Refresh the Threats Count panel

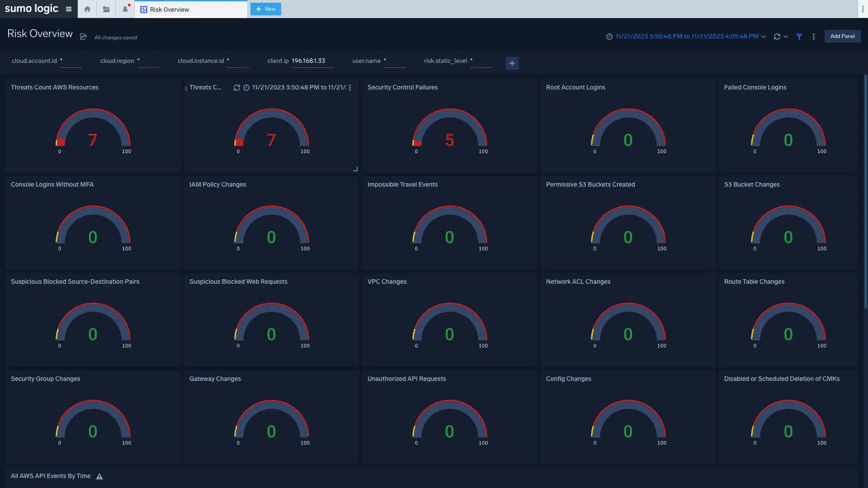coord(236,88)
